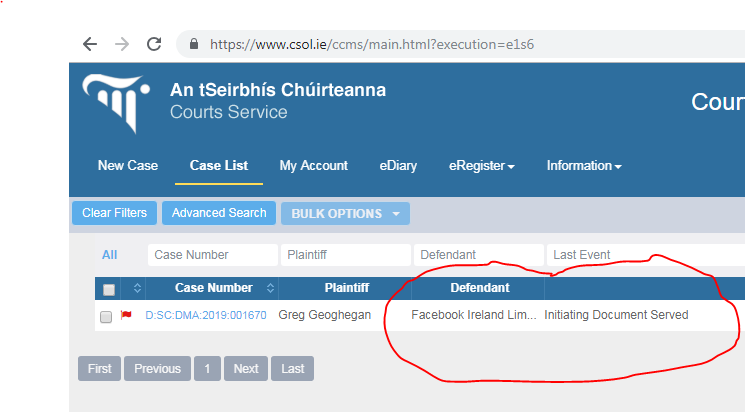
Task: Click the Courts Service logo
Action: (x=116, y=103)
